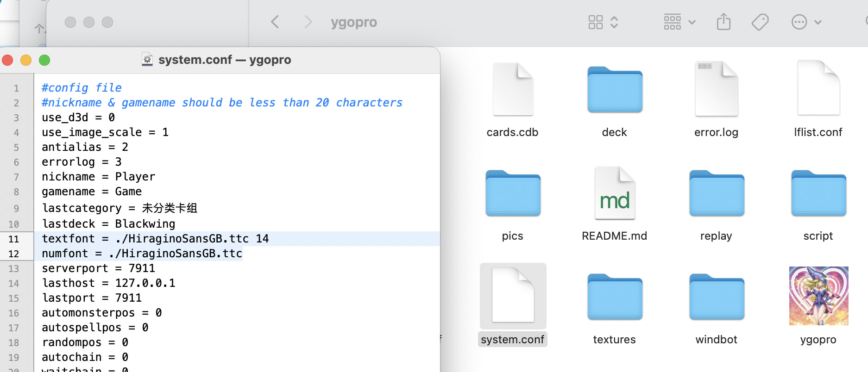
Task: Click the 'textfont = ./HiraginoSansGB.ttc 14' line
Action: coord(155,239)
